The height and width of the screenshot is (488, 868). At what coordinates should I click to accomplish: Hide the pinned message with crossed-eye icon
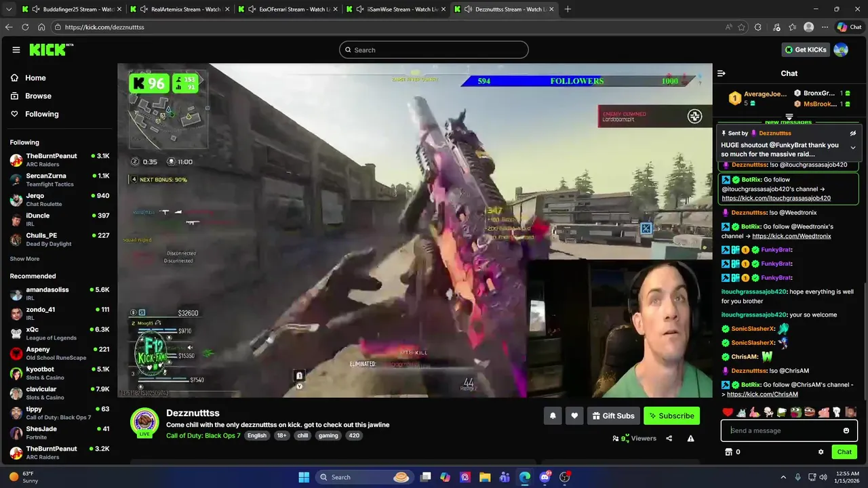[852, 134]
